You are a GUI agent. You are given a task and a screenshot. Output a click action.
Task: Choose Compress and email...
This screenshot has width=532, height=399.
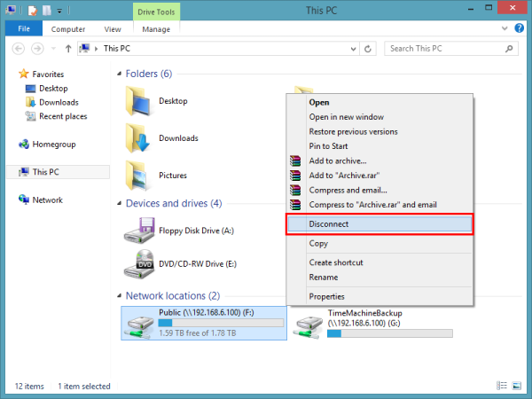click(379, 190)
